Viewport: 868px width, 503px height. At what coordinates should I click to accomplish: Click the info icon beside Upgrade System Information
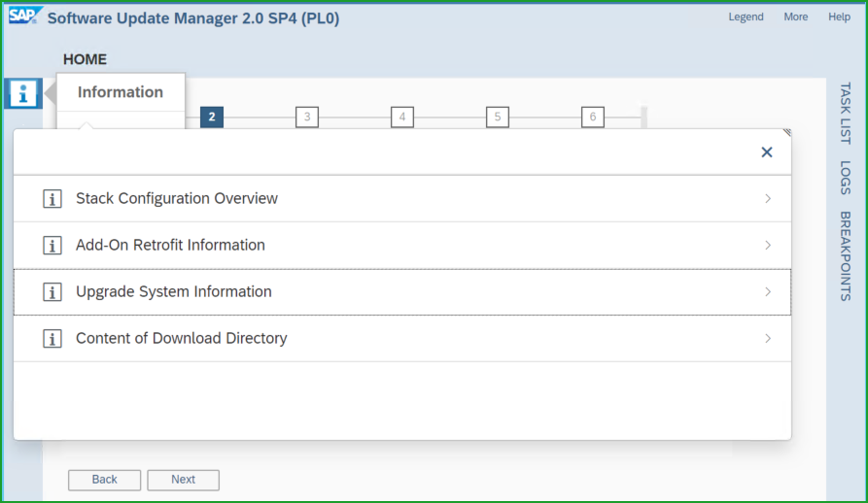52,292
